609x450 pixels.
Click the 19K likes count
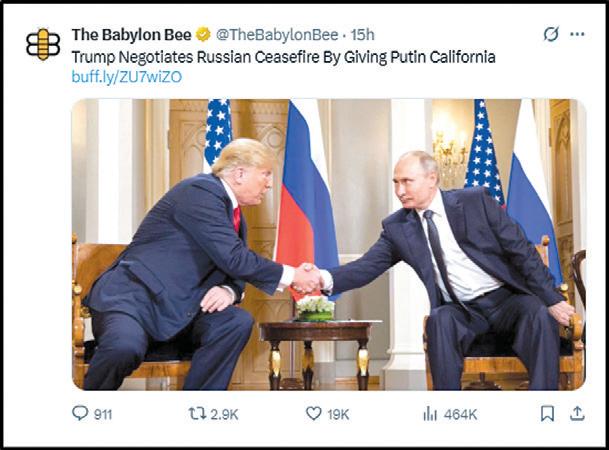tap(338, 415)
